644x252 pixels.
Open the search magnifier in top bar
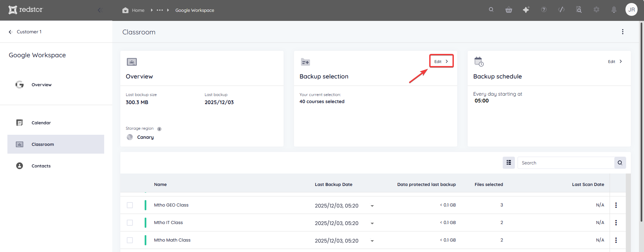click(491, 10)
